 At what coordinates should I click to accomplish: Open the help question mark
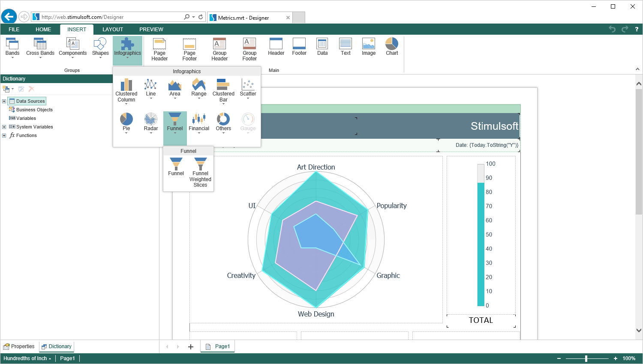coord(637,29)
